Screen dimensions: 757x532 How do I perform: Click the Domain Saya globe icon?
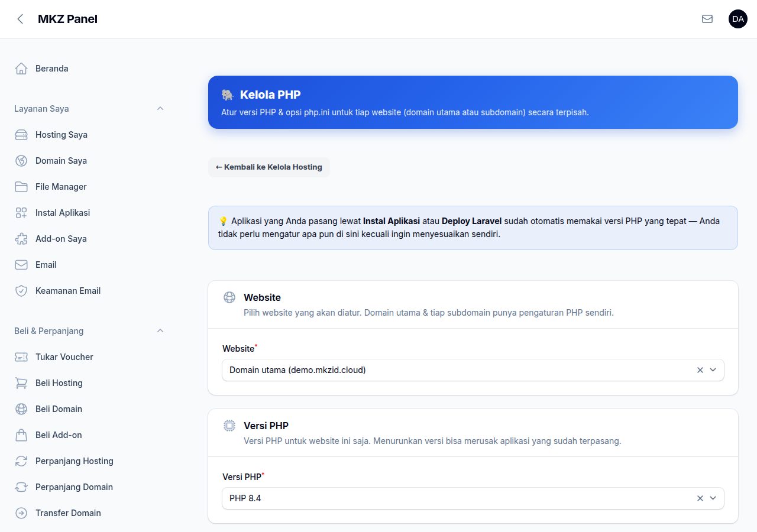tap(21, 161)
